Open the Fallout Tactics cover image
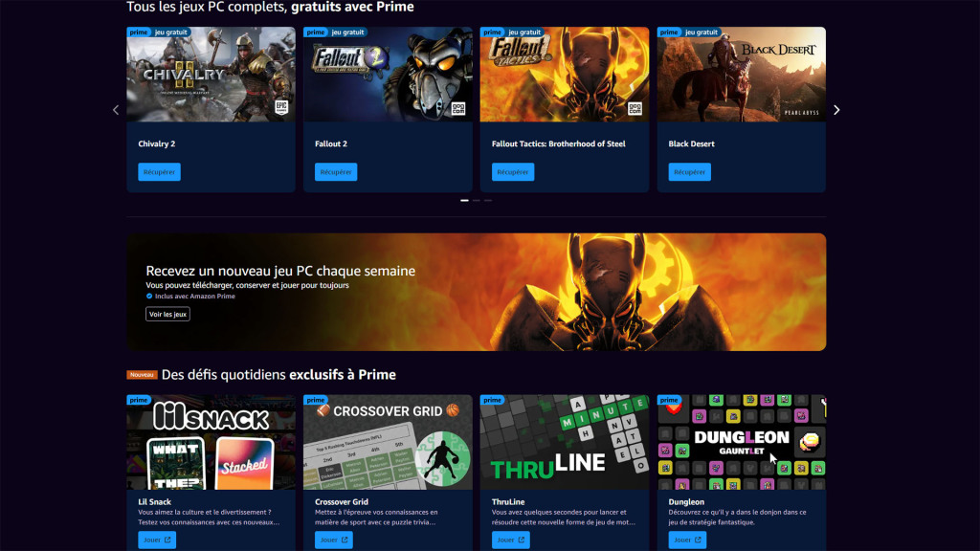 click(565, 75)
